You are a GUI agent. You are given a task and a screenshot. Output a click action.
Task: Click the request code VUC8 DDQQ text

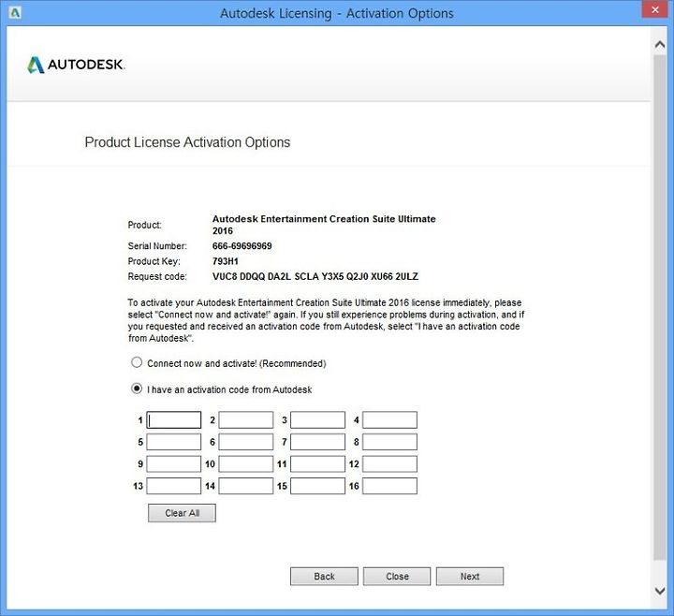(315, 276)
